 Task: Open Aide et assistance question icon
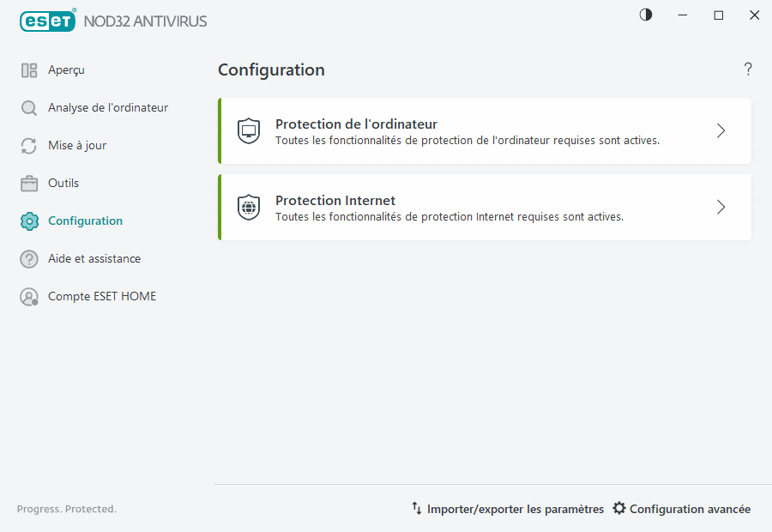pos(29,258)
